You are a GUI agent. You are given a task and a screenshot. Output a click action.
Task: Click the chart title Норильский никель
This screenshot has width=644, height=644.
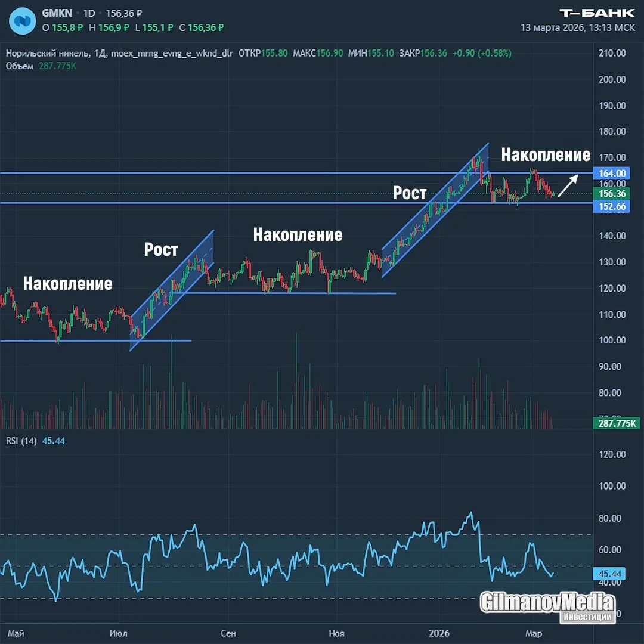pyautogui.click(x=48, y=54)
